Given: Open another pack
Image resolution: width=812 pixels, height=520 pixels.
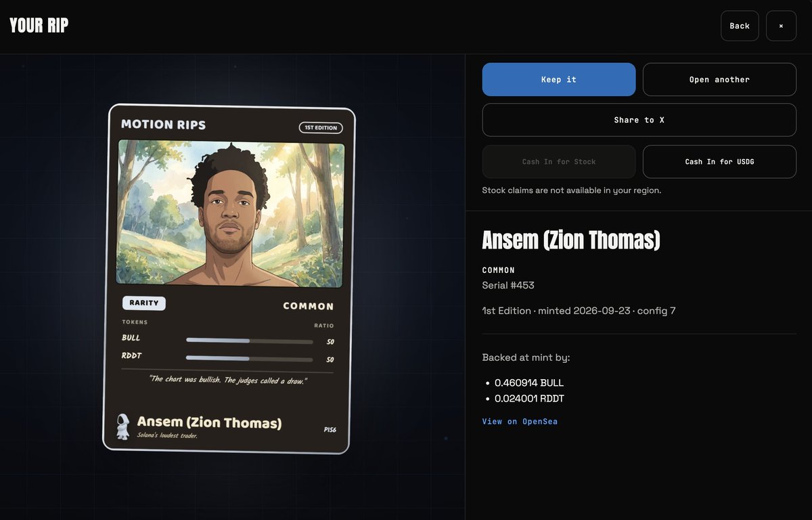Looking at the screenshot, I should [x=719, y=79].
